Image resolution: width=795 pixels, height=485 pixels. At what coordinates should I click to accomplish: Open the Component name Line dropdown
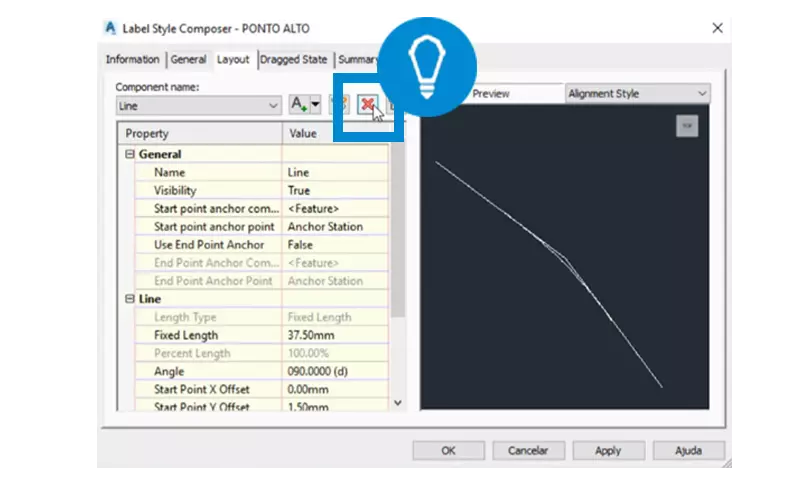click(x=198, y=106)
